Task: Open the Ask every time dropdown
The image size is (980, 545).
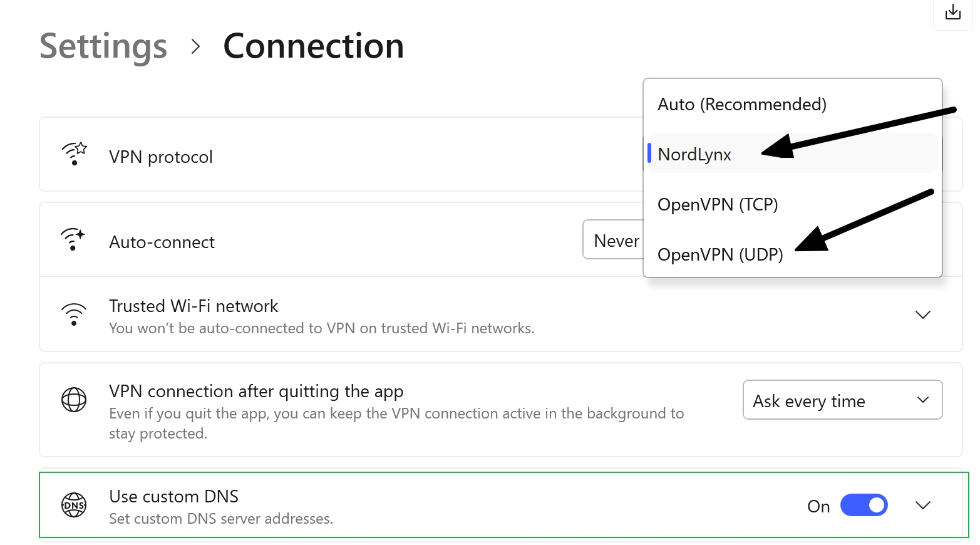Action: click(842, 400)
